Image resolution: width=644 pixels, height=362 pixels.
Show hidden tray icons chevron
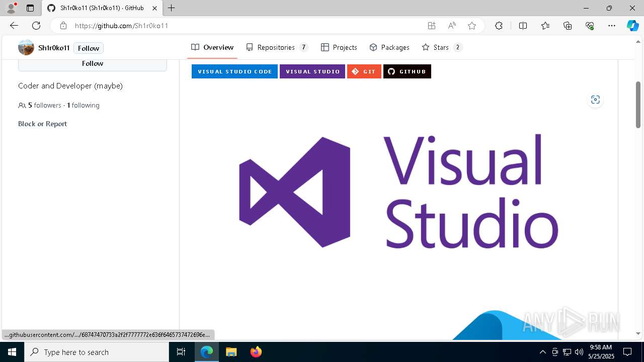pos(542,352)
